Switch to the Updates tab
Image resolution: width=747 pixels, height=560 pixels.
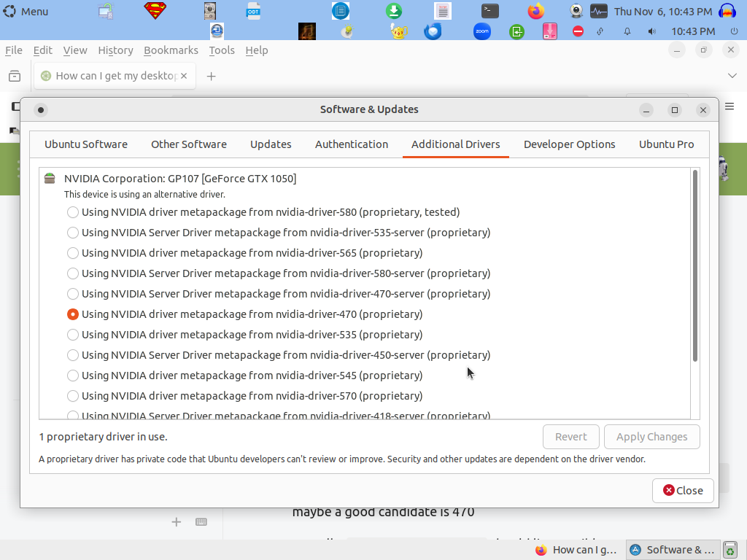coord(271,144)
